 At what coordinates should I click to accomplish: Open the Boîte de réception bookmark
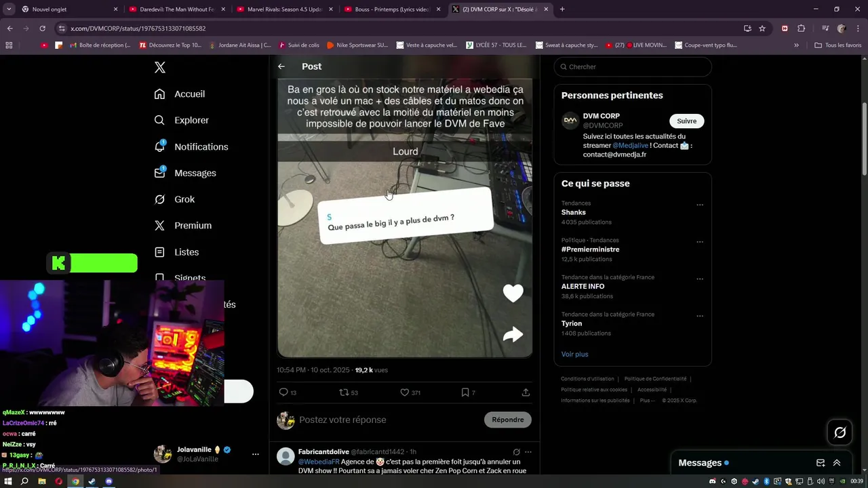[100, 45]
